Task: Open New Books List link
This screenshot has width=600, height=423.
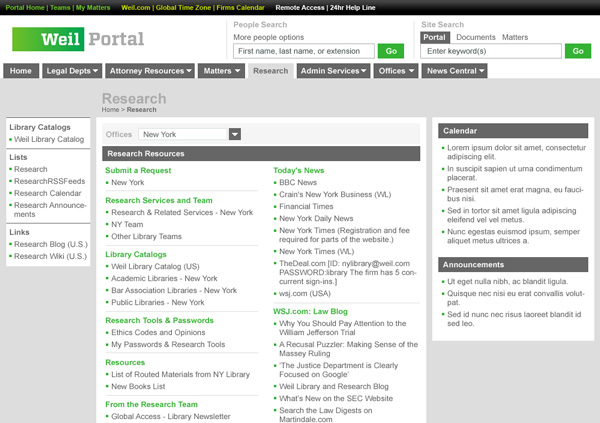Action: [x=138, y=387]
